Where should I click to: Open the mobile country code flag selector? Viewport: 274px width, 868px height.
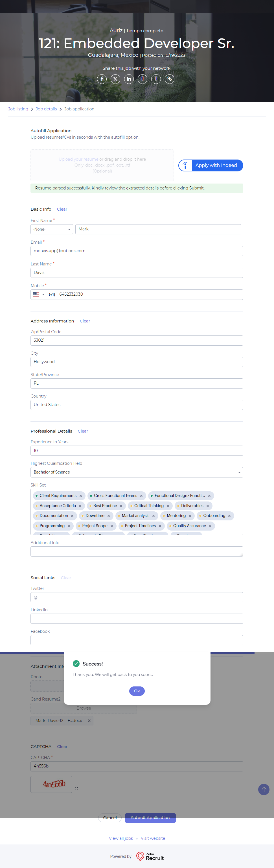[39, 295]
